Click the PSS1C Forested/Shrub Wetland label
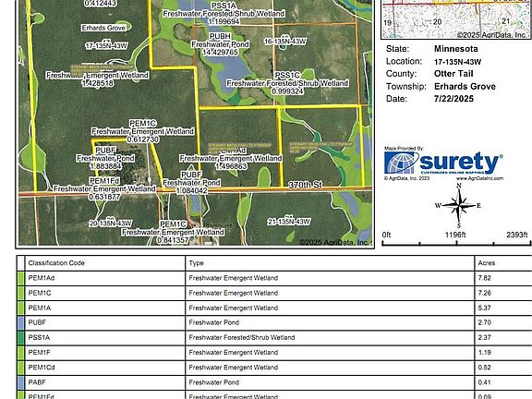Viewport: 532px width, 399px height. tap(288, 83)
